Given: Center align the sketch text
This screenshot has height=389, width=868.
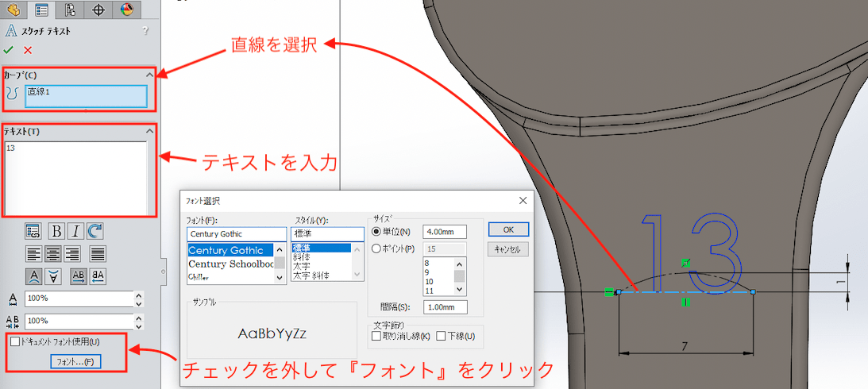Looking at the screenshot, I should click(x=54, y=253).
